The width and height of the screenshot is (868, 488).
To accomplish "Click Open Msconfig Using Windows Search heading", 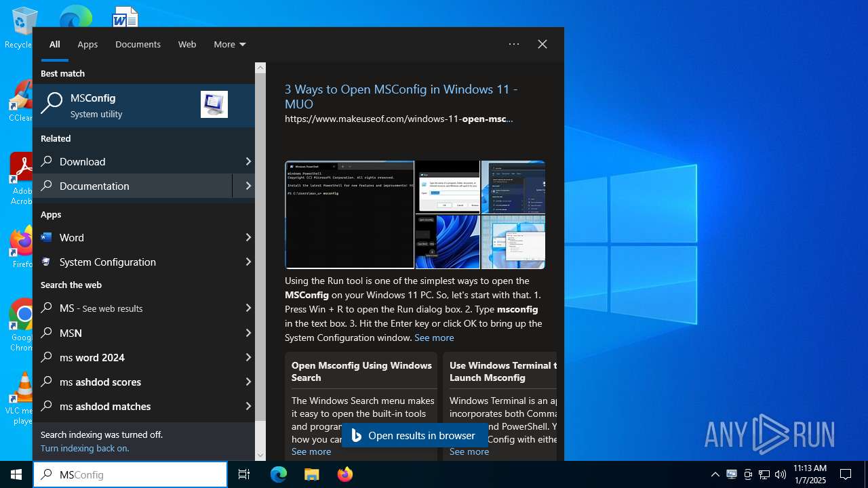I will click(x=361, y=371).
